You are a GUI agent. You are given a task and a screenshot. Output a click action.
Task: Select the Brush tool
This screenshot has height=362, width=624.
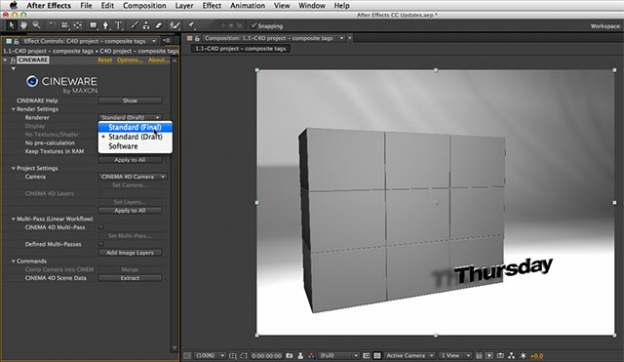[x=135, y=25]
